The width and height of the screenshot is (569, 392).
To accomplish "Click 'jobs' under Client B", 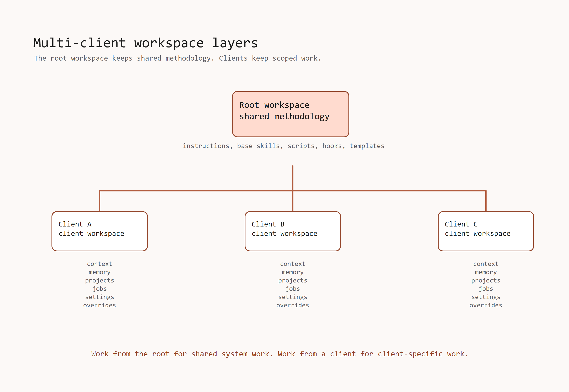I will 293,289.
